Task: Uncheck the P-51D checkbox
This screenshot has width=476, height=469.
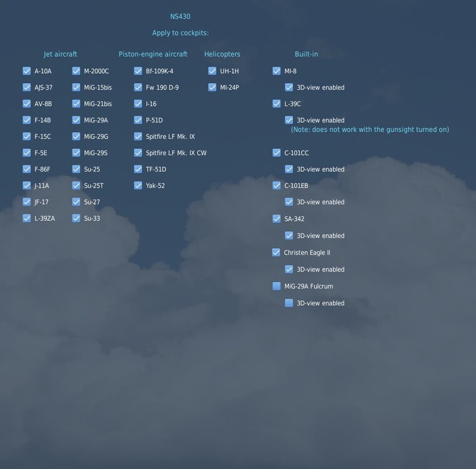Action: 138,120
